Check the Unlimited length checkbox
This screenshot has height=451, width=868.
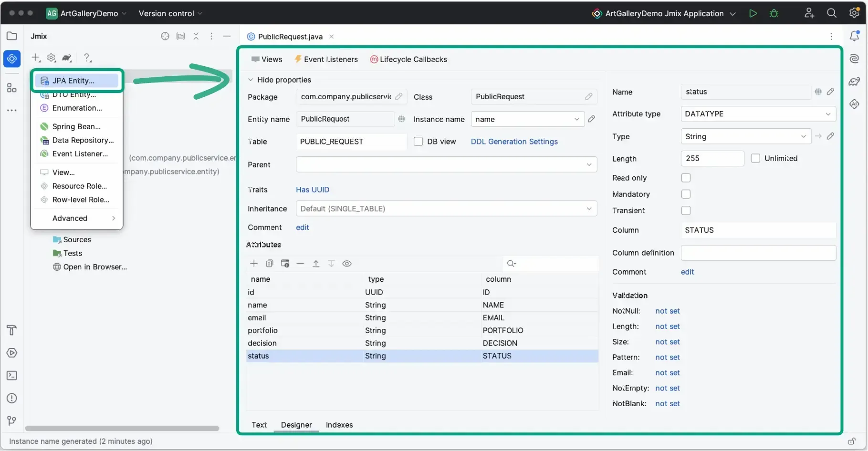pyautogui.click(x=755, y=158)
